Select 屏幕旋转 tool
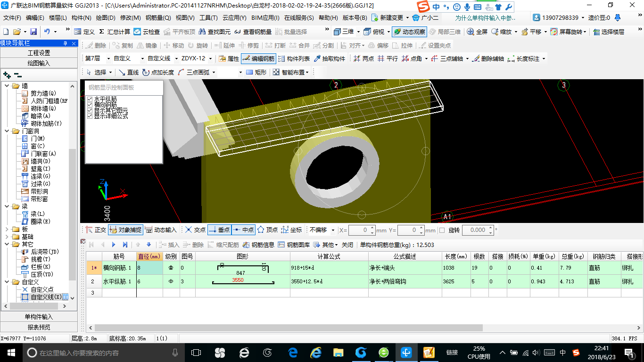This screenshot has width=644, height=362. (x=567, y=32)
